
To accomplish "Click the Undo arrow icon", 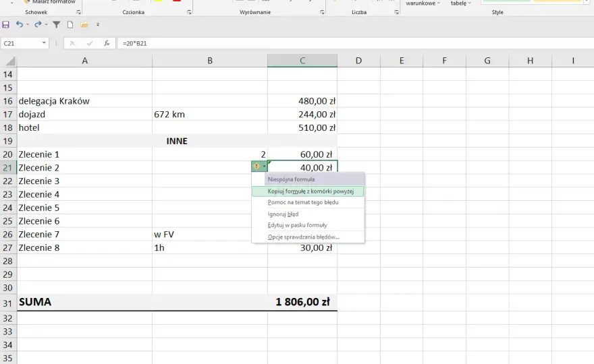I will pos(20,24).
